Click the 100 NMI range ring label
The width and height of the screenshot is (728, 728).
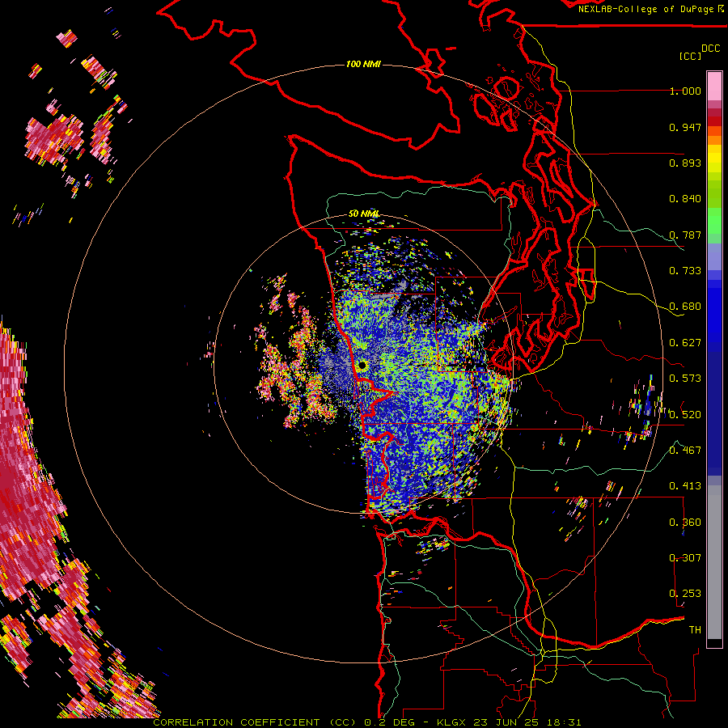tap(363, 64)
